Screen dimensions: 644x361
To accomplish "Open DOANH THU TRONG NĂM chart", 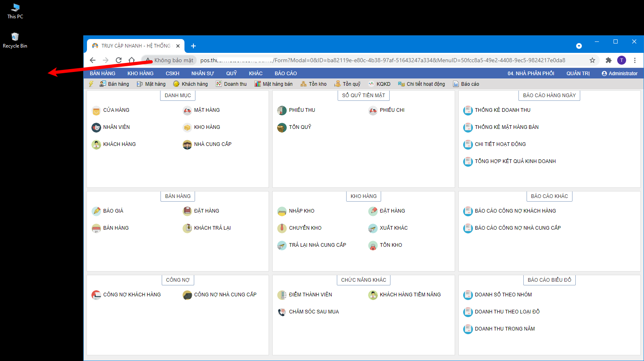I will click(505, 329).
